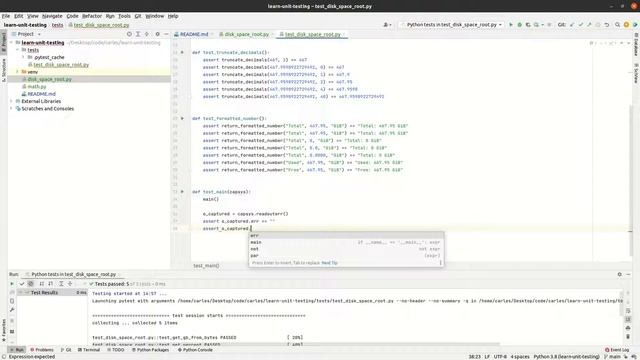Image resolution: width=640 pixels, height=360 pixels.
Task: Toggle the Database tool window side tab
Action: (x=636, y=44)
